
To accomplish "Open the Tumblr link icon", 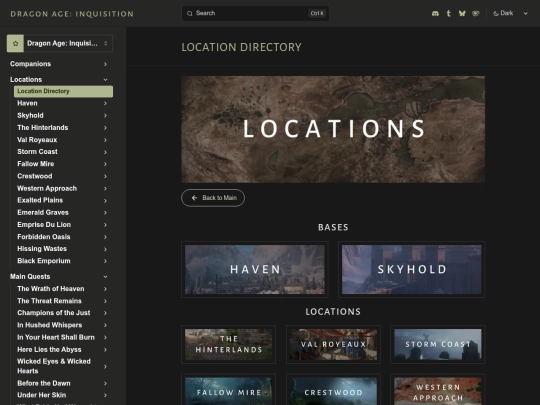I will tap(448, 13).
